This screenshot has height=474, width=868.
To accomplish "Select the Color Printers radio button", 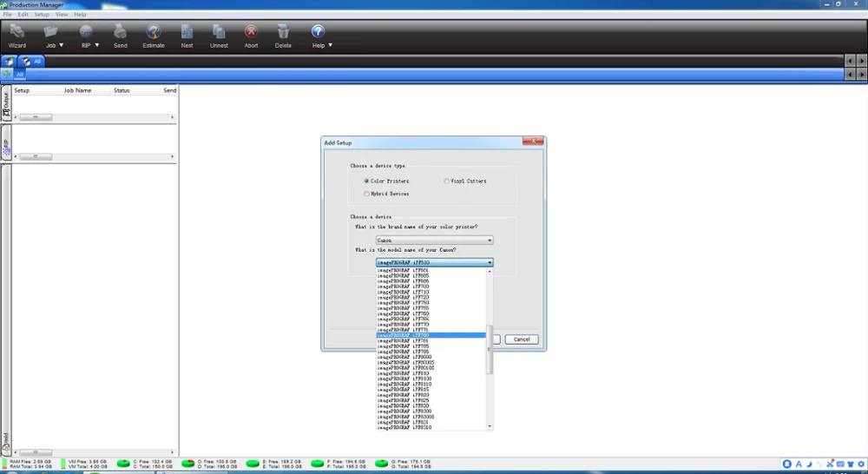I will 366,181.
